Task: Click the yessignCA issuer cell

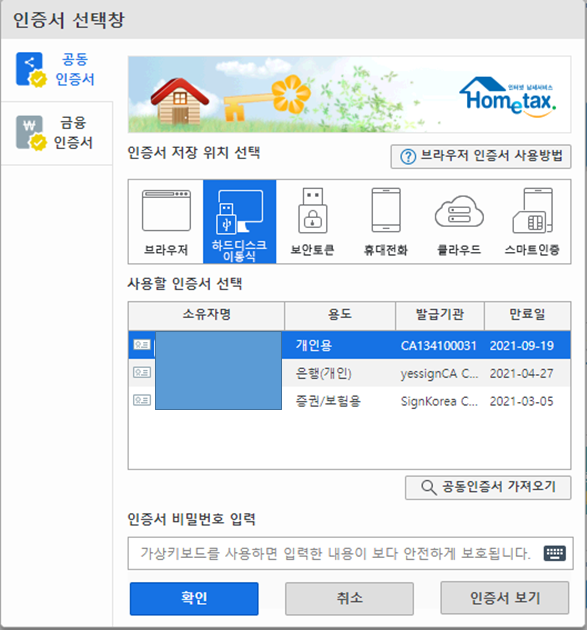Action: (439, 374)
